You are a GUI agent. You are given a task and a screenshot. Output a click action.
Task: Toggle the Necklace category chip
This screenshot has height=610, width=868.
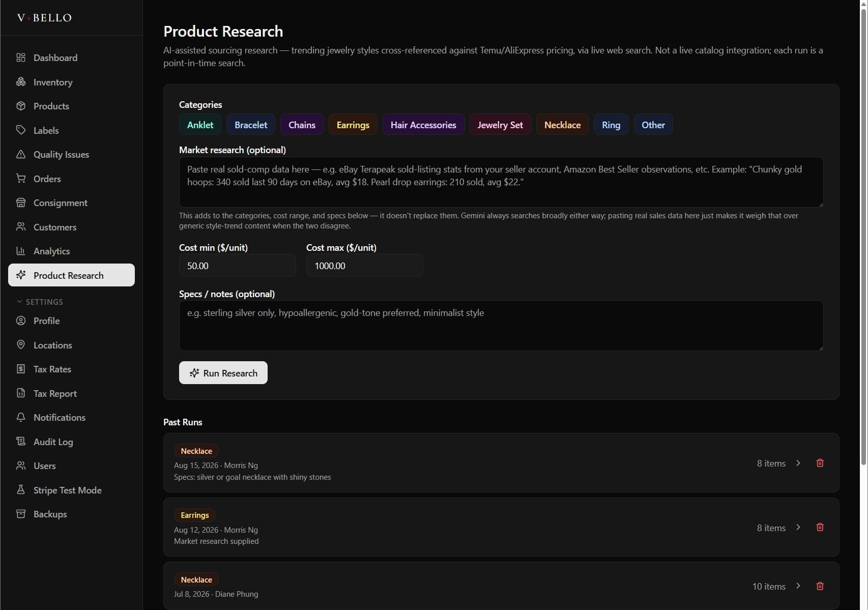tap(562, 125)
